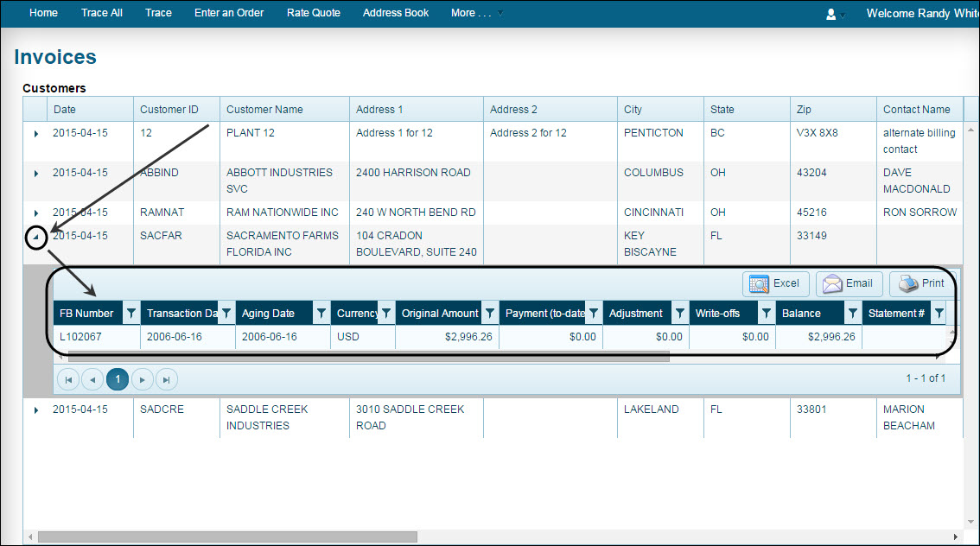Export invoices to Excel

pos(776,283)
